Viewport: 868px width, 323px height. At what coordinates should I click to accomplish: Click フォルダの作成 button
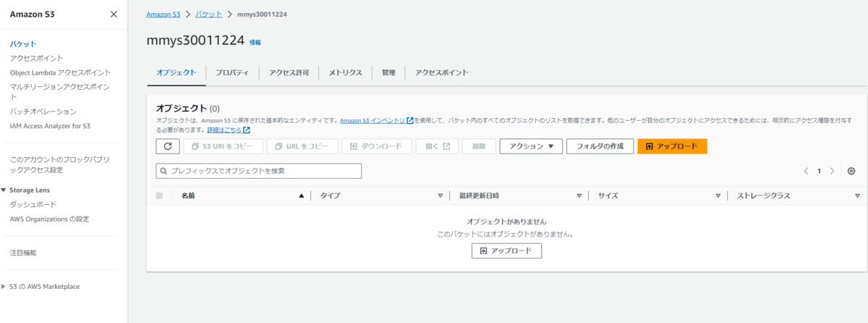click(600, 146)
